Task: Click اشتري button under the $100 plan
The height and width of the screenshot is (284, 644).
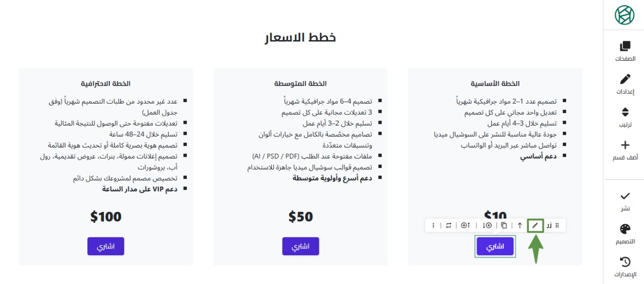Action: (106, 246)
